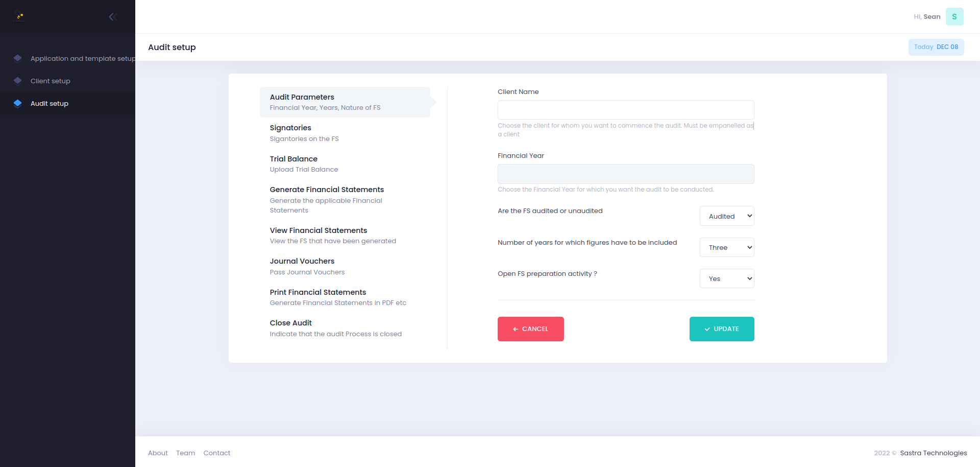Click the checkmark icon inside the UPDATE button

point(706,329)
